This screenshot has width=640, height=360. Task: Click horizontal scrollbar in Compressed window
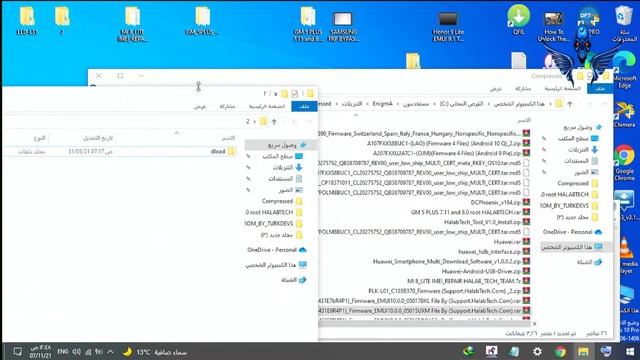coord(424,324)
